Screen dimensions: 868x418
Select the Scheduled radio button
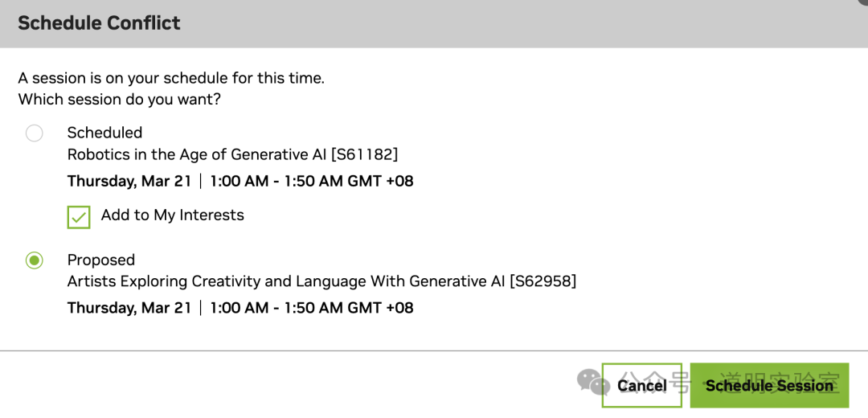(34, 133)
